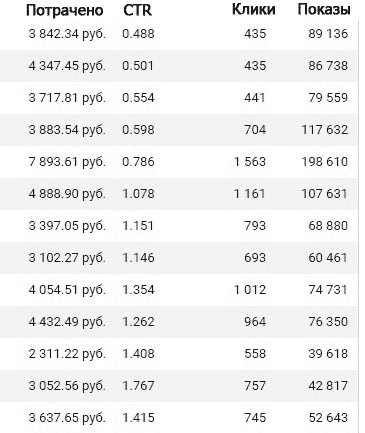
Task: Click the 4 054.51 руб. cell
Action: click(x=67, y=290)
